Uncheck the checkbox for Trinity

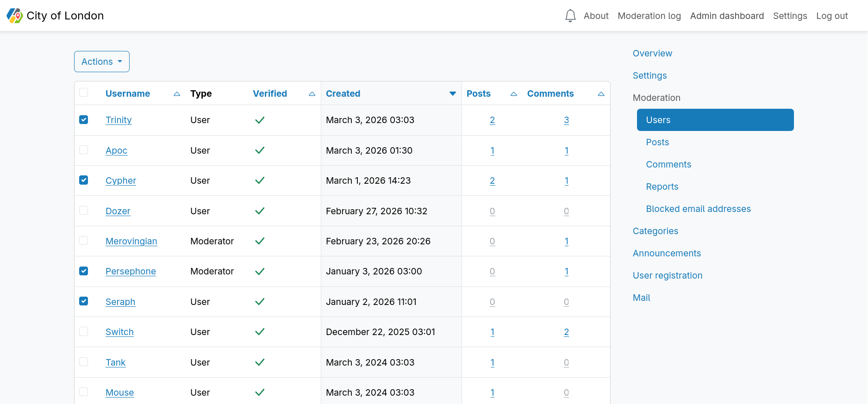click(x=84, y=120)
